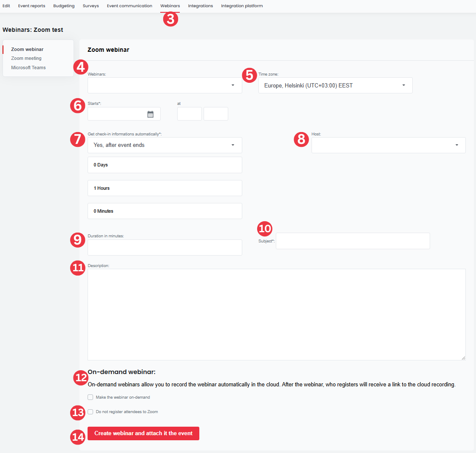Focus the Duration in minutes field
The width and height of the screenshot is (476, 453).
(165, 248)
